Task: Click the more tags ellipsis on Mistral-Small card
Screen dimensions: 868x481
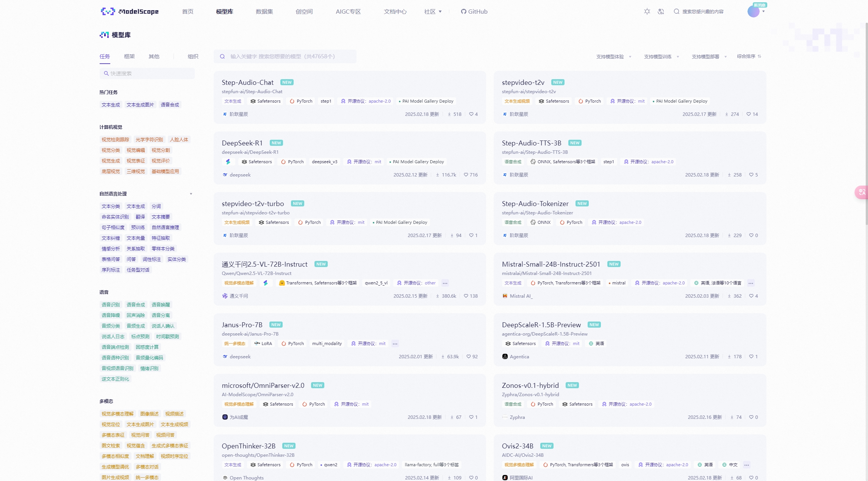Action: click(751, 283)
